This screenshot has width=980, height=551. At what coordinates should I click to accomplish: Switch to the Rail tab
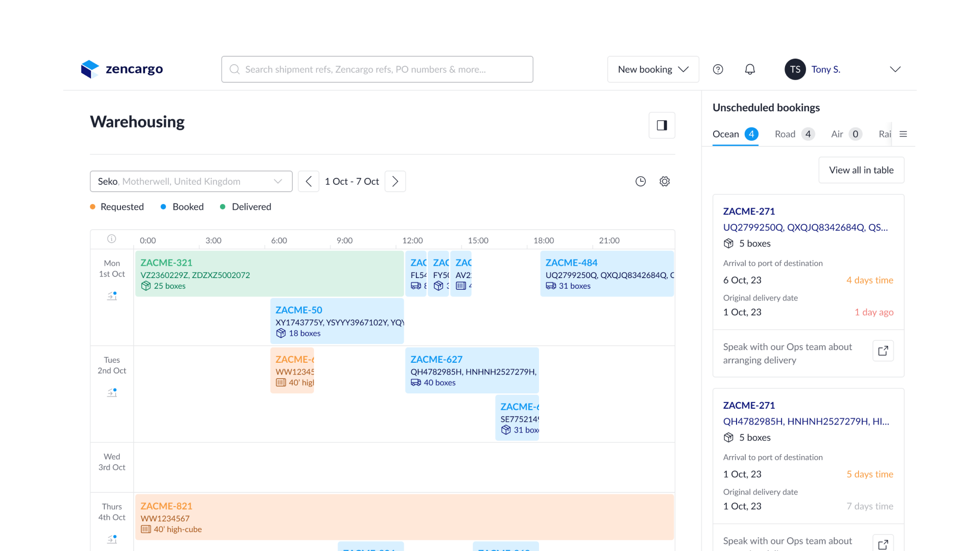(885, 134)
